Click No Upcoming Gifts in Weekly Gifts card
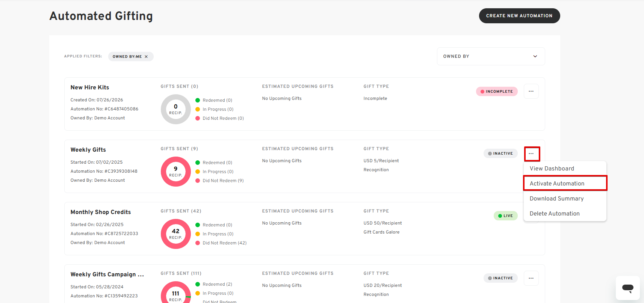 coord(282,161)
